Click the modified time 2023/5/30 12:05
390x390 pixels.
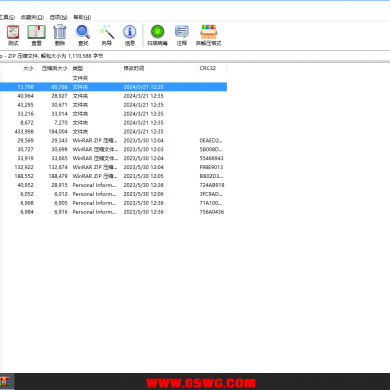144,176
